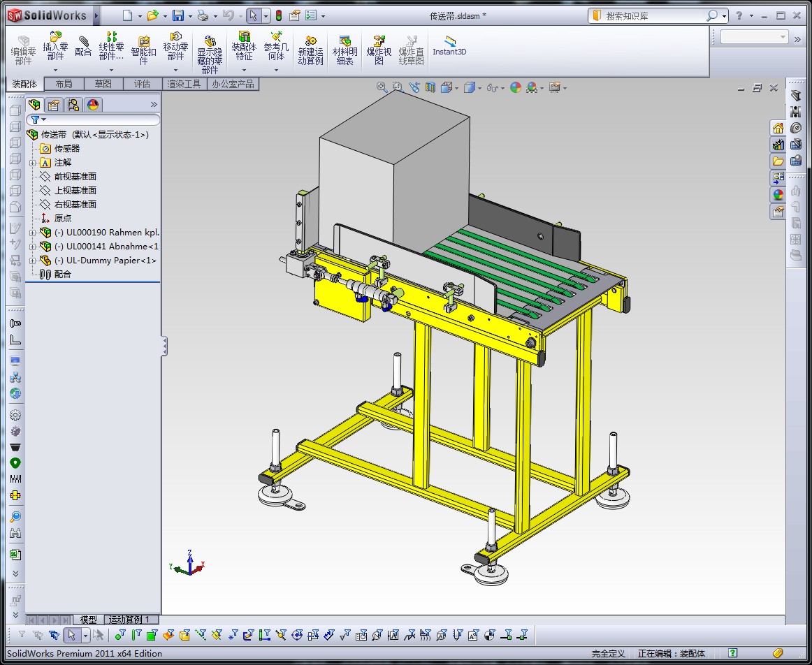The image size is (812, 665).
Task: Open the FeatureManager design tree tab
Action: (x=35, y=105)
